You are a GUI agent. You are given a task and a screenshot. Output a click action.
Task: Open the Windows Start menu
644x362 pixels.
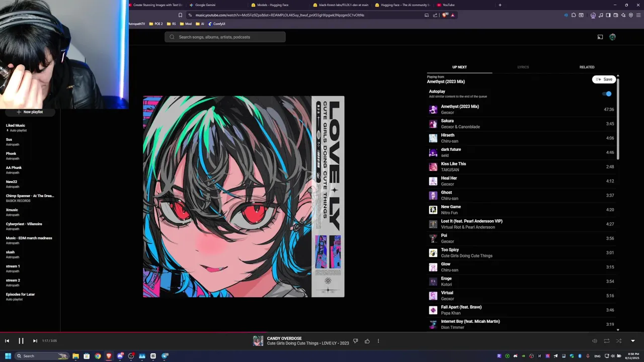(x=8, y=356)
